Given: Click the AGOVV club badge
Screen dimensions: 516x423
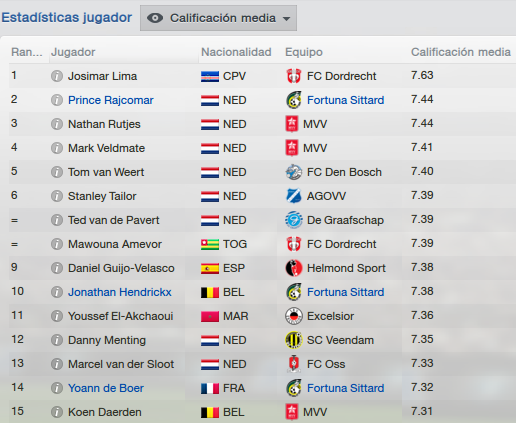Looking at the screenshot, I should tap(294, 196).
